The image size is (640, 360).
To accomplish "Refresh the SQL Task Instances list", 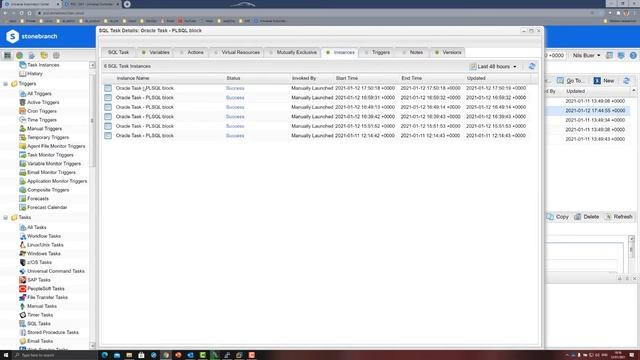I will tap(532, 67).
